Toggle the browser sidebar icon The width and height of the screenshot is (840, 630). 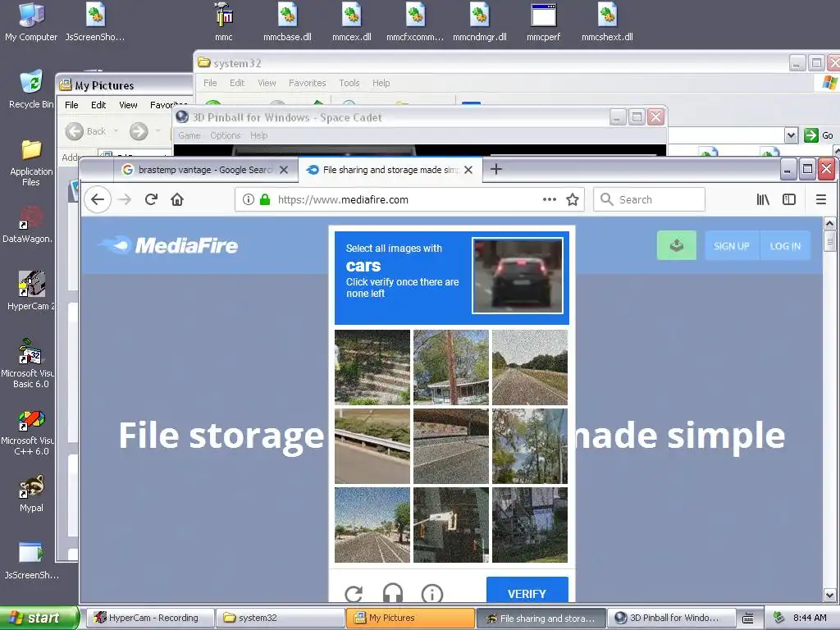coord(789,200)
